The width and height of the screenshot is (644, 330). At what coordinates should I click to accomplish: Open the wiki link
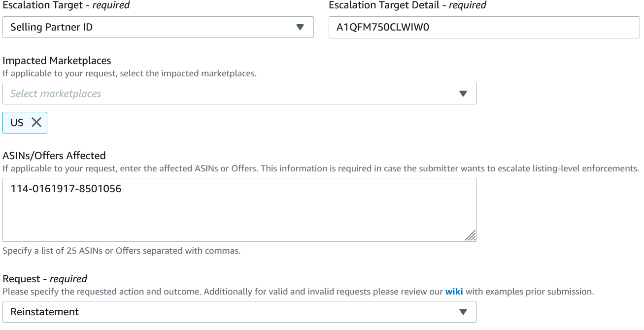click(454, 292)
